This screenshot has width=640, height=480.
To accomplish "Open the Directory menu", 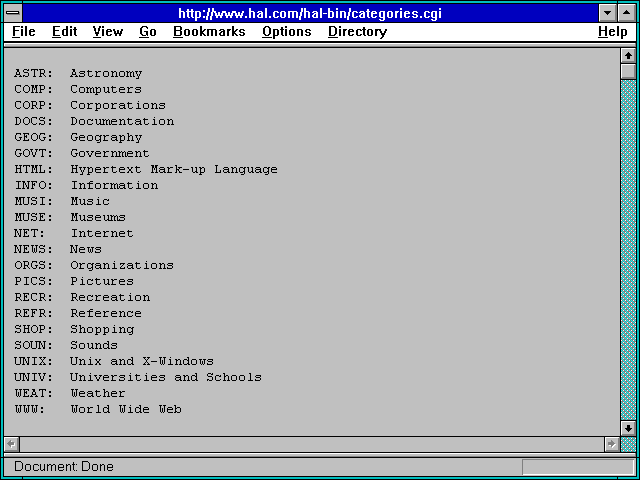I will [x=358, y=32].
